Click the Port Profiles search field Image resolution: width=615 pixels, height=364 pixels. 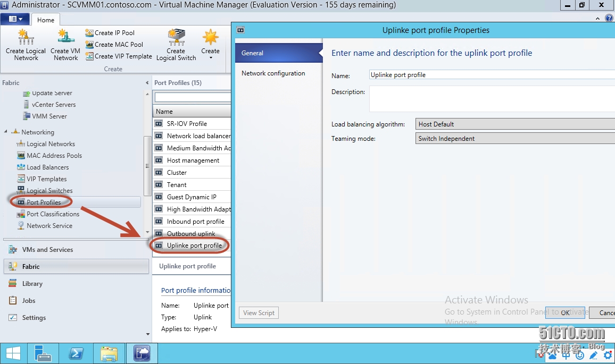(193, 97)
